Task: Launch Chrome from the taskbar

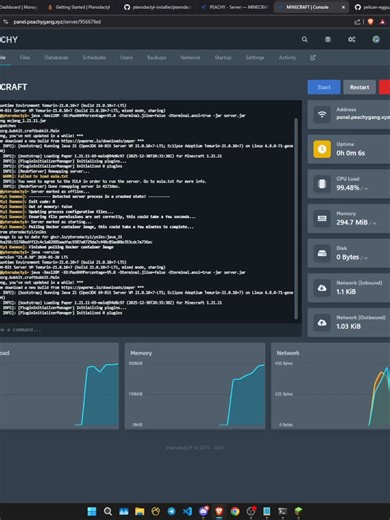Action: click(235, 511)
